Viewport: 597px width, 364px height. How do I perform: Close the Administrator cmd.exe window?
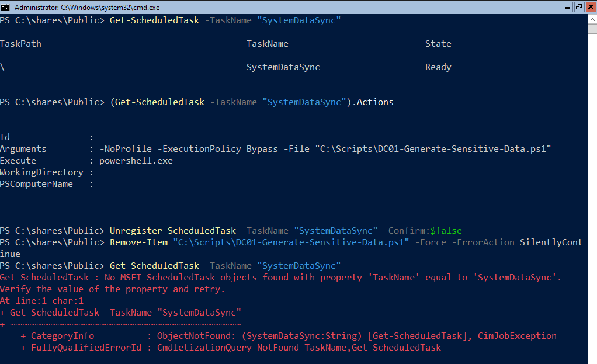coord(591,7)
